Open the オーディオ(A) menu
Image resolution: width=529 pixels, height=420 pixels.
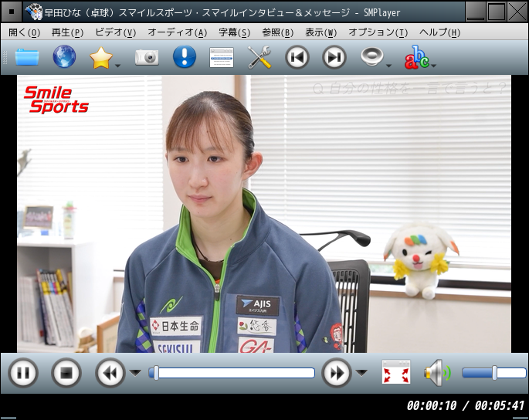pyautogui.click(x=178, y=32)
